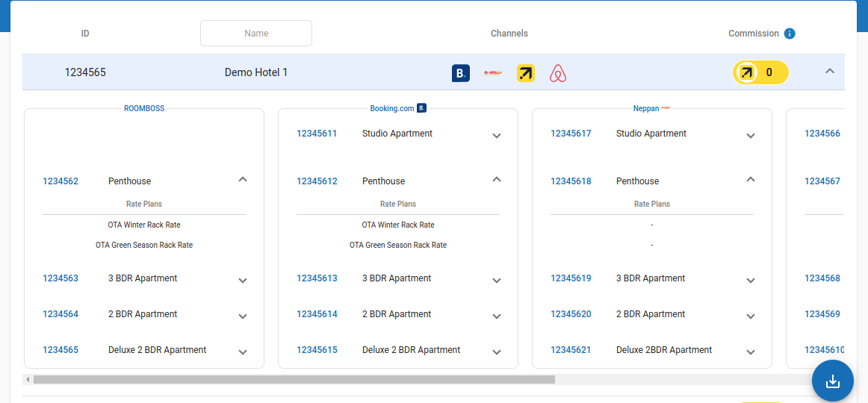Click the Booking.com channel icon for Demo Hotel 1
The height and width of the screenshot is (403, 868).
coord(461,73)
